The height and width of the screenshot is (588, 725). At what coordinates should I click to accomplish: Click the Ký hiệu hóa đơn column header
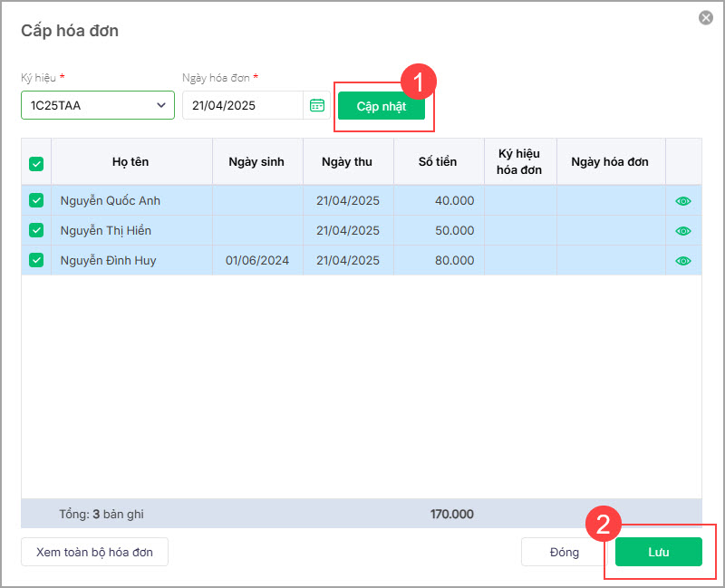[x=520, y=162]
